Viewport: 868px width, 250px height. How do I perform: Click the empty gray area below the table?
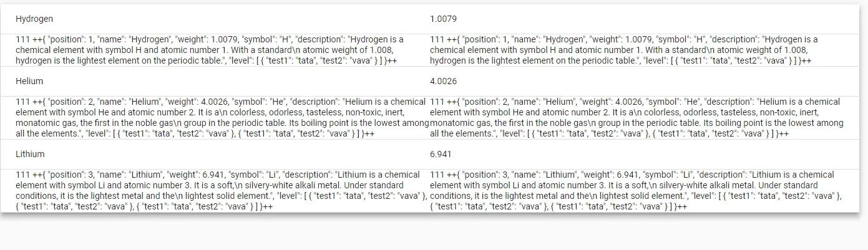tap(434, 234)
